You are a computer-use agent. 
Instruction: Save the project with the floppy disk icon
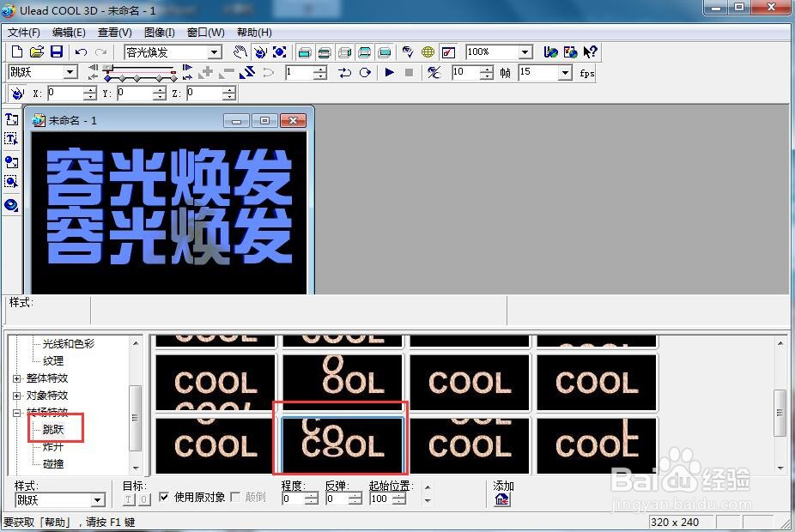tap(57, 51)
